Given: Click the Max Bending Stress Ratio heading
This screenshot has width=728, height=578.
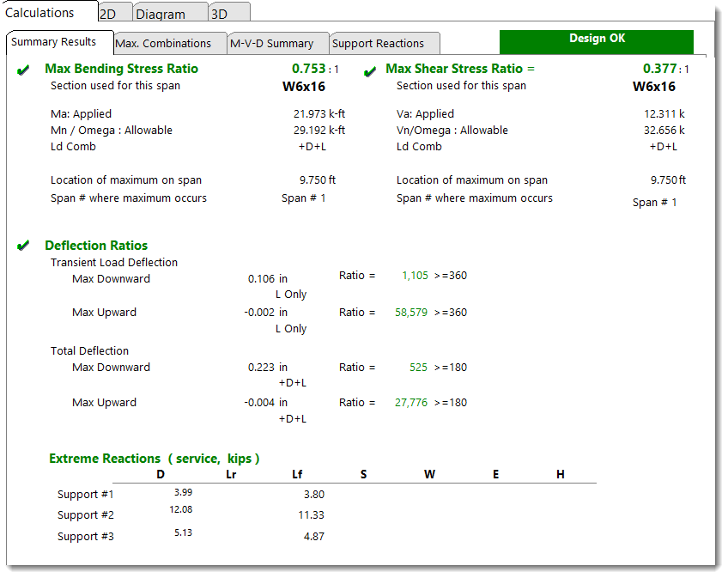Looking at the screenshot, I should [x=122, y=69].
